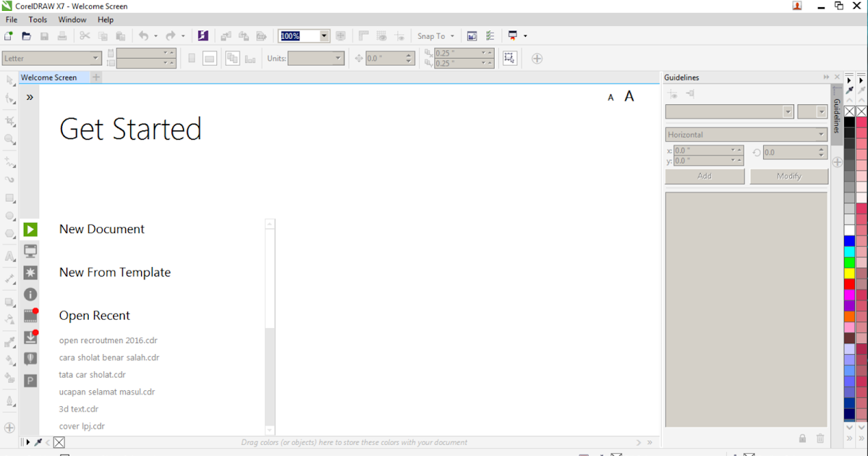This screenshot has width=868, height=456.
Task: Open the Snap To dropdown
Action: click(435, 36)
